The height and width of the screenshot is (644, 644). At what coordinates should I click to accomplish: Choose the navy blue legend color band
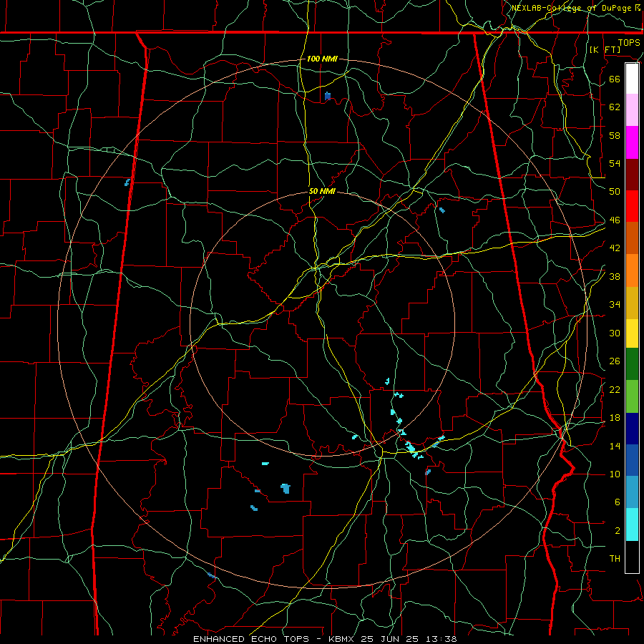[632, 429]
